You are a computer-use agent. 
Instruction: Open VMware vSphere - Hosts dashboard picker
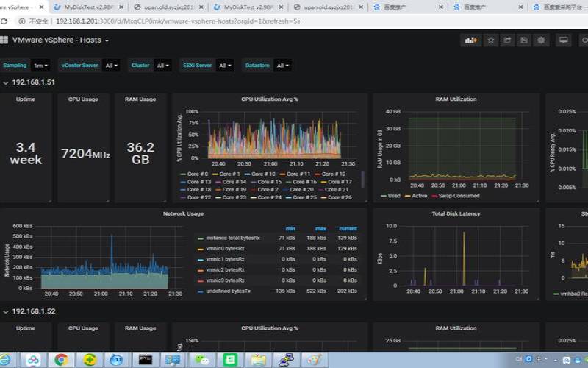click(60, 40)
